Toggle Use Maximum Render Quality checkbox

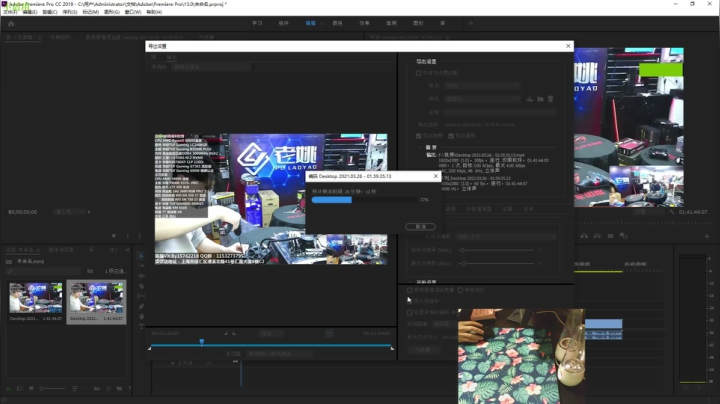410,290
